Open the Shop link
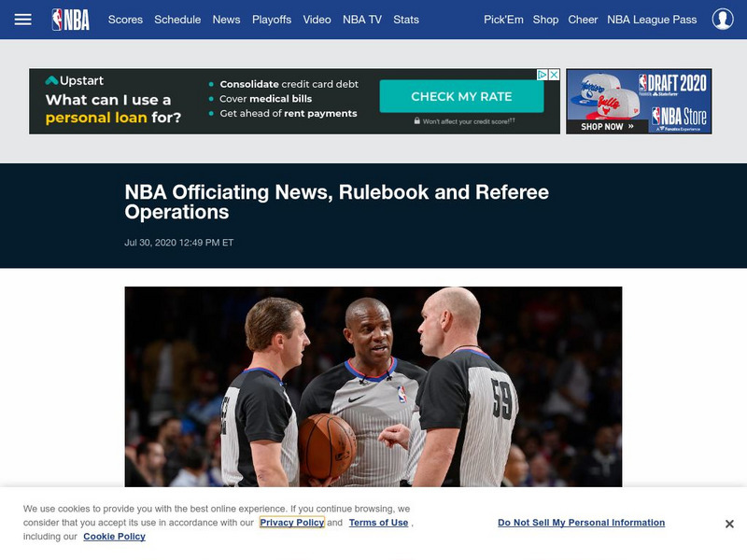747x560 pixels. pos(545,20)
